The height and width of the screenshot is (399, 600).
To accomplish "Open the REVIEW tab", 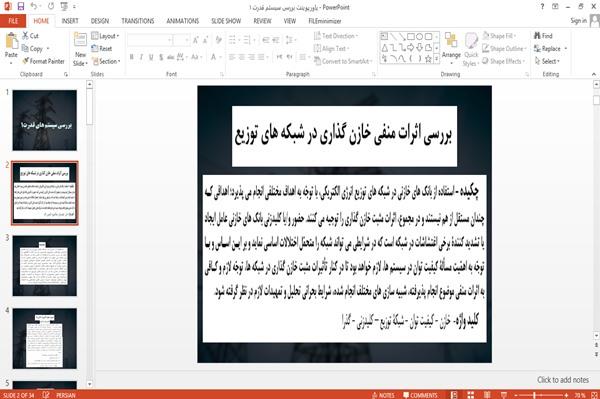I will [262, 21].
